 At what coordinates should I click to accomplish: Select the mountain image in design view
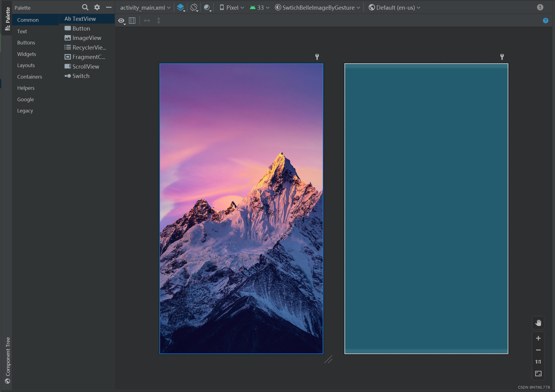[241, 209]
